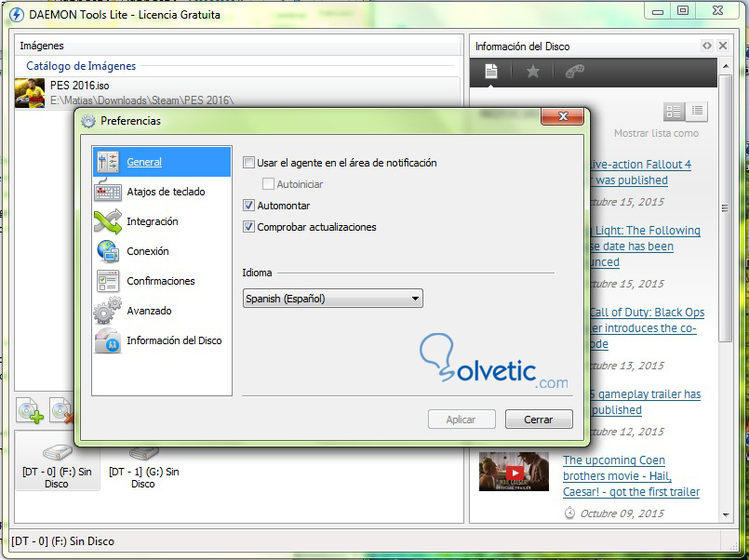
Task: Uncheck Comprobar actualizaciones
Action: [x=248, y=227]
